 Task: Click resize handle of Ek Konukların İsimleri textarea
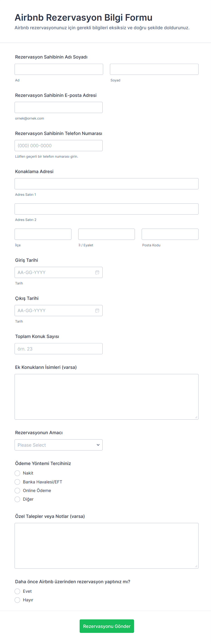196,417
